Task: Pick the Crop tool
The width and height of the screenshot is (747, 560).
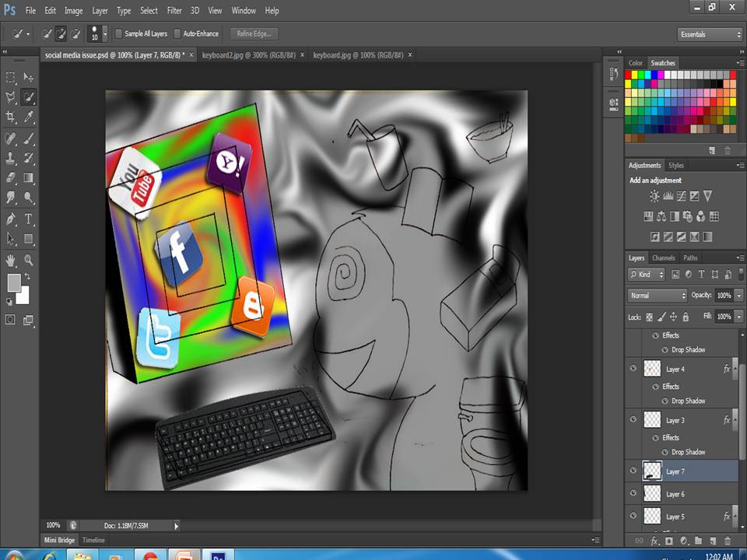Action: (x=10, y=117)
